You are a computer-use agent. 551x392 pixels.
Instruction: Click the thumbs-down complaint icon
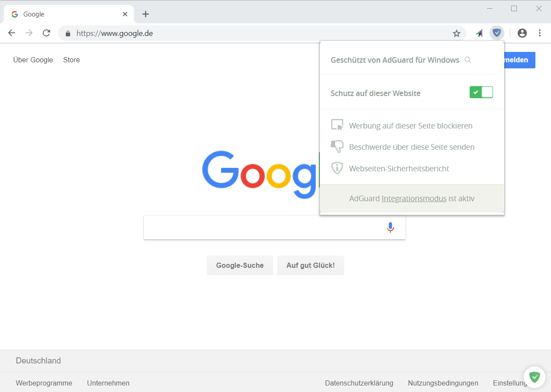pyautogui.click(x=337, y=147)
